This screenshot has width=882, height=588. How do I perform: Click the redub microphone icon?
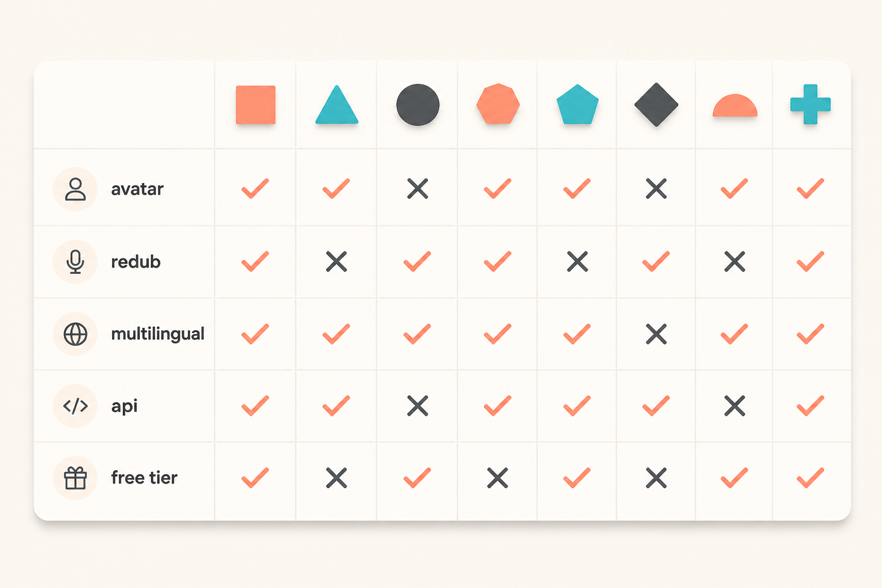[x=75, y=262]
